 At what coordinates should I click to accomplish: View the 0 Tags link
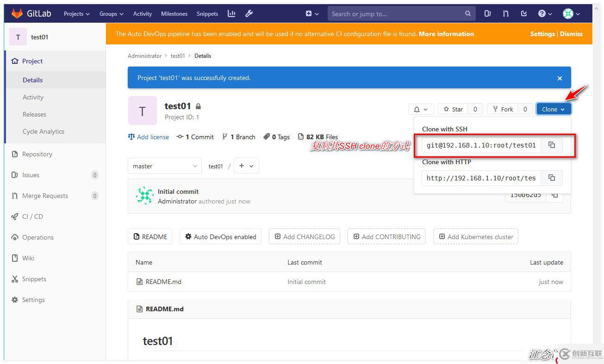click(x=276, y=137)
